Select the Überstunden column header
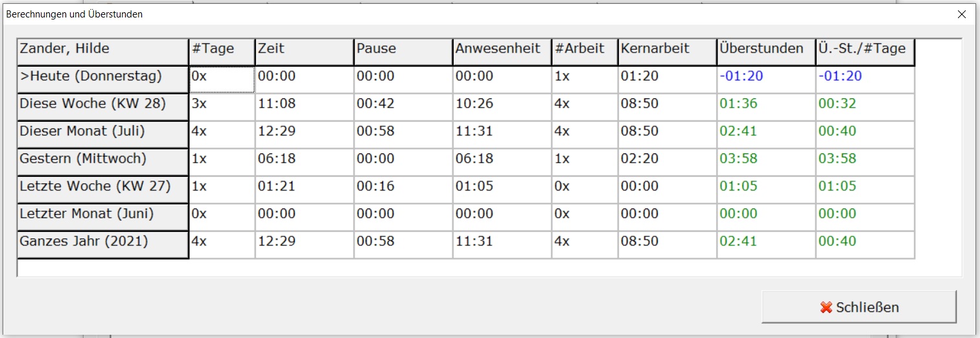Viewport: 980px width, 338px height. point(766,52)
